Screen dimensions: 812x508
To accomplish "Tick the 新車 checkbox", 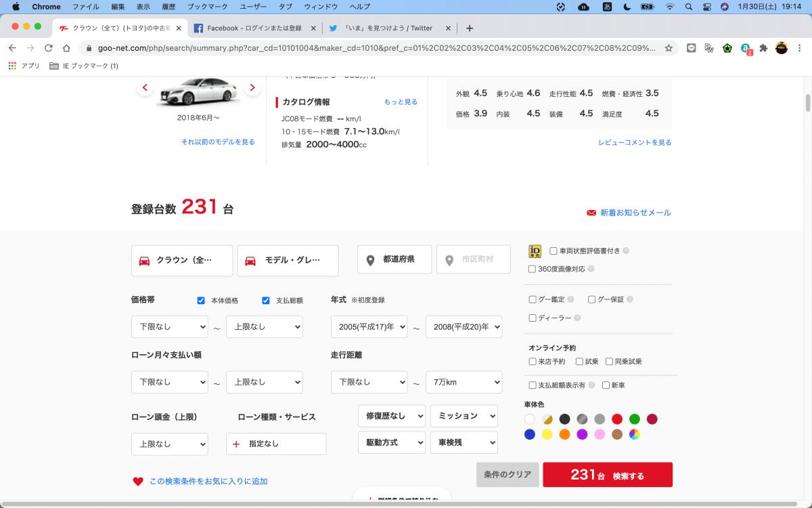I will (x=606, y=385).
